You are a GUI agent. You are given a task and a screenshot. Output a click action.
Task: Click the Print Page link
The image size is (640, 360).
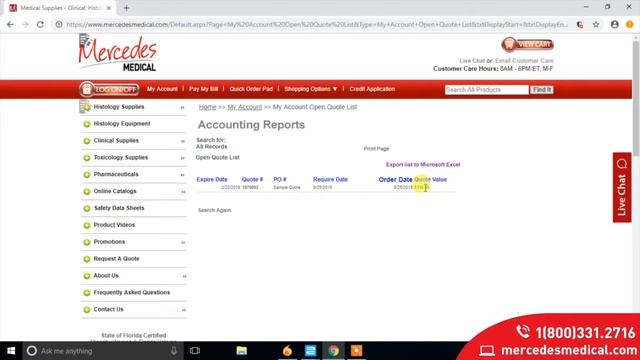click(x=376, y=149)
